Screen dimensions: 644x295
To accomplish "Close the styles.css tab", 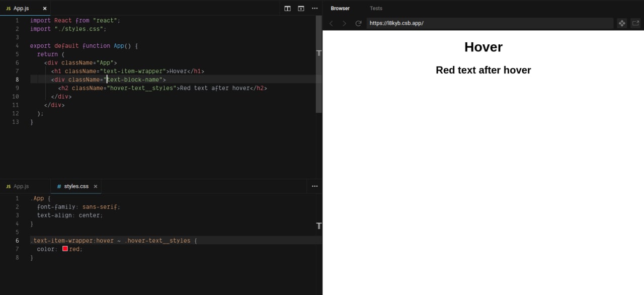I will click(x=96, y=186).
